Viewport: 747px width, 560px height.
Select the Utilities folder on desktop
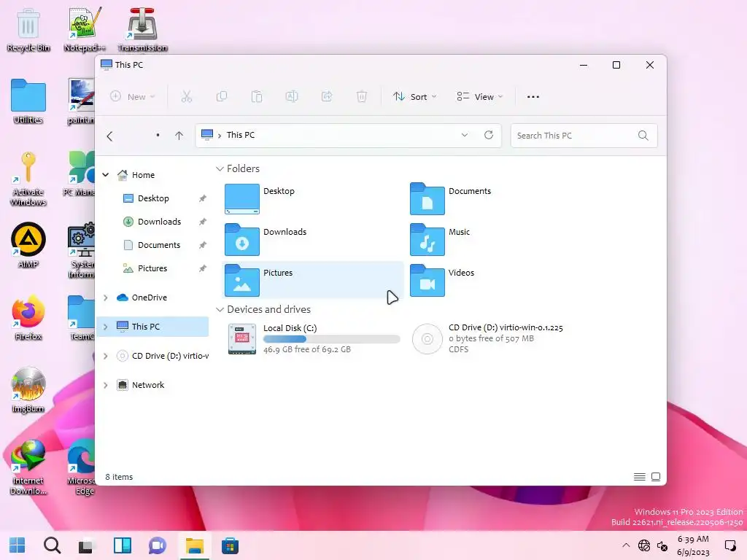click(x=28, y=102)
